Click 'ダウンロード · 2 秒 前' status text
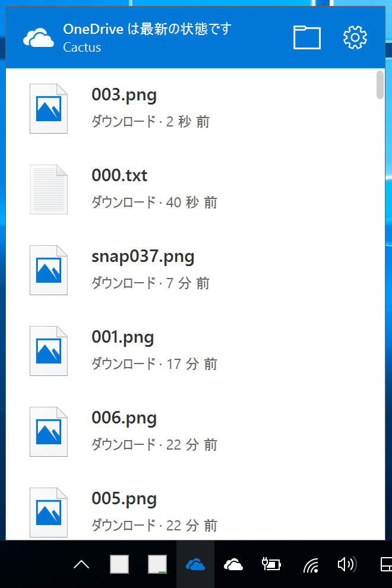The height and width of the screenshot is (588, 392). (x=150, y=122)
